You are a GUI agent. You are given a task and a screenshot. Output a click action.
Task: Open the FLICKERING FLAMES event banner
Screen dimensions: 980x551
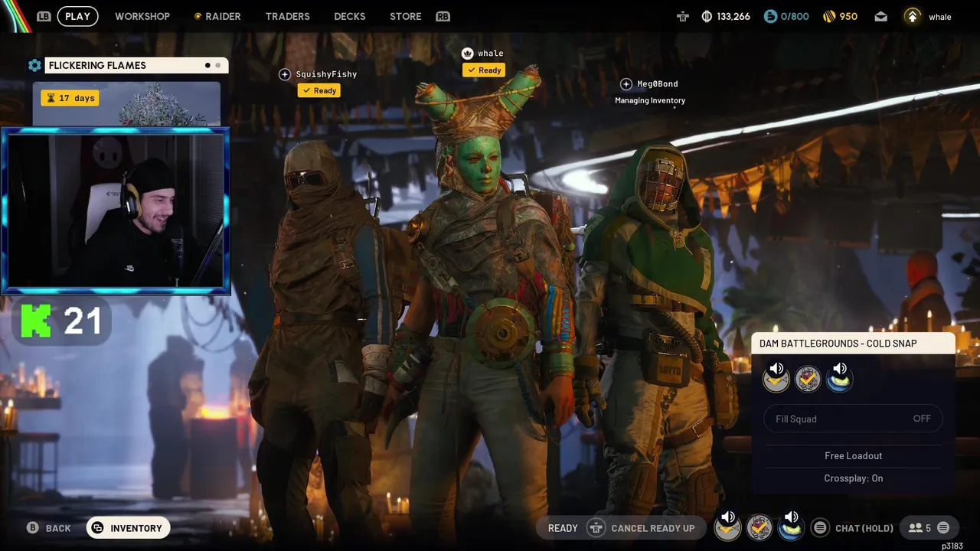point(136,65)
